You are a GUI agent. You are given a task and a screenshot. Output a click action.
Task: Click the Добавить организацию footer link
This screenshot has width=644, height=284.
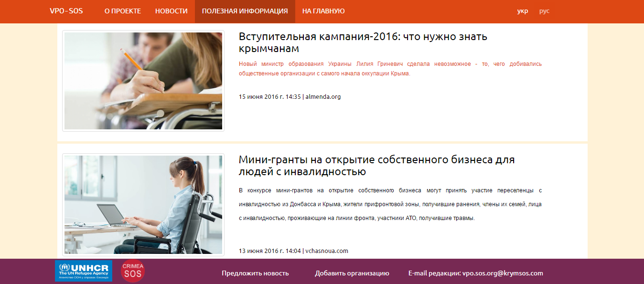pyautogui.click(x=352, y=273)
